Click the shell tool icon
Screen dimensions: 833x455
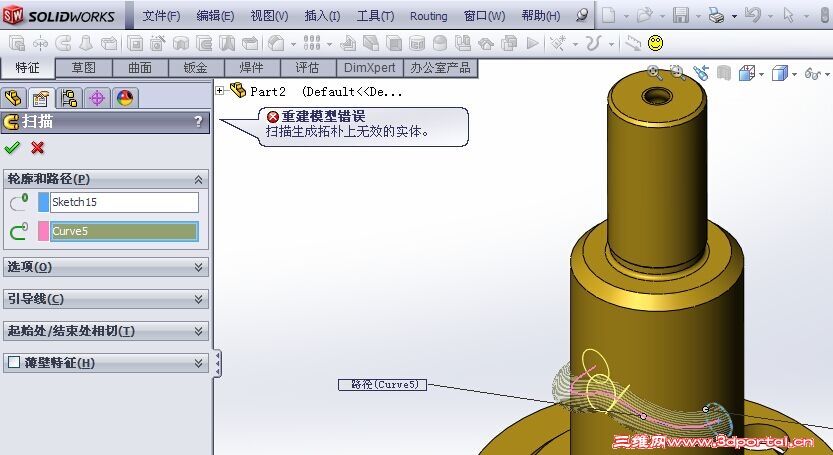pos(394,43)
